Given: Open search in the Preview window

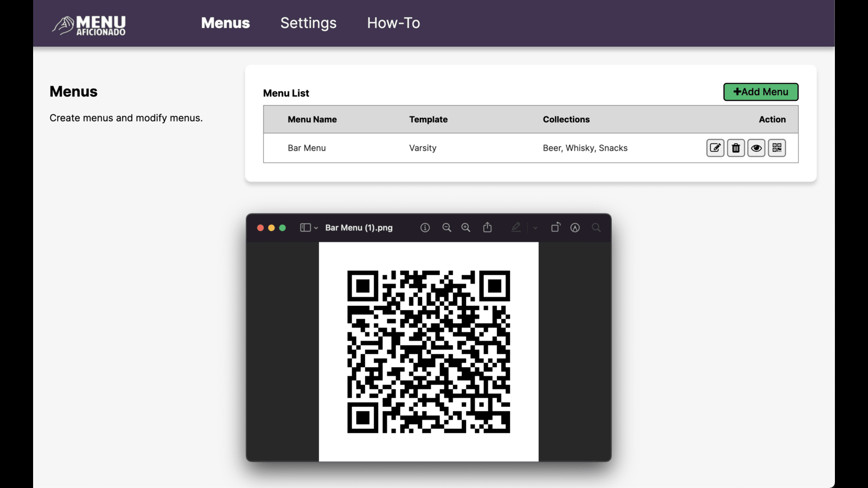Looking at the screenshot, I should pyautogui.click(x=596, y=228).
